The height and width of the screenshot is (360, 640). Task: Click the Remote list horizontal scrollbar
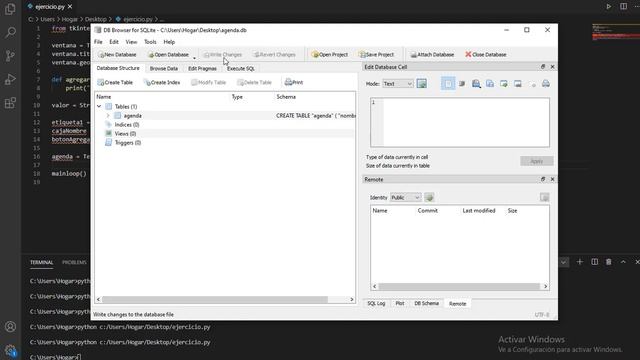tap(460, 287)
